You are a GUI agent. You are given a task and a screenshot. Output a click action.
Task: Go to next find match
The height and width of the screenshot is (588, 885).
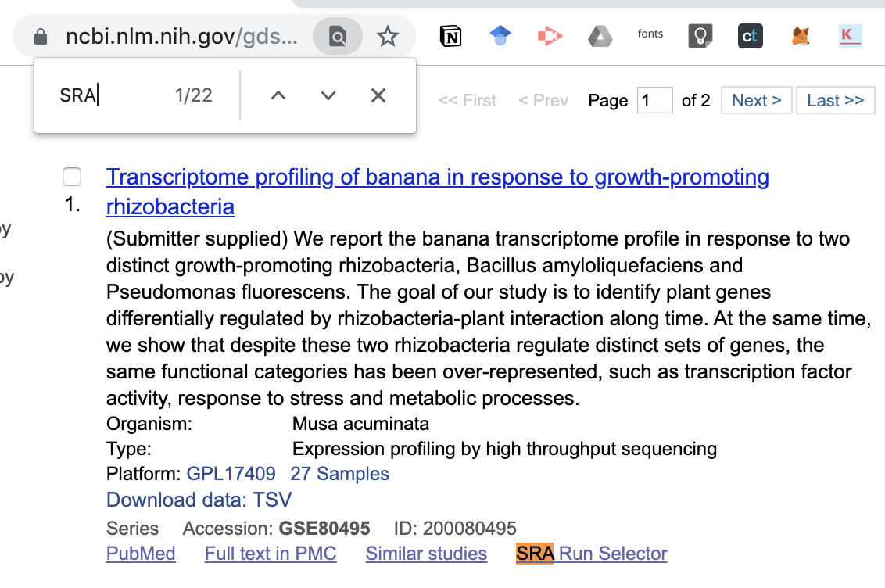[x=328, y=95]
